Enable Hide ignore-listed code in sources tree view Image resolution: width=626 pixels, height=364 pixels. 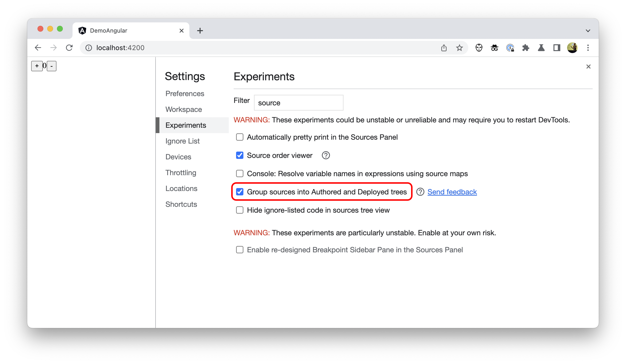click(239, 210)
